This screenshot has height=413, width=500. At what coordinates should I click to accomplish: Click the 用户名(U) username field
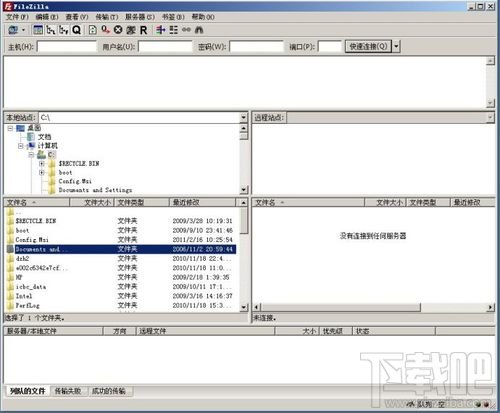(165, 47)
